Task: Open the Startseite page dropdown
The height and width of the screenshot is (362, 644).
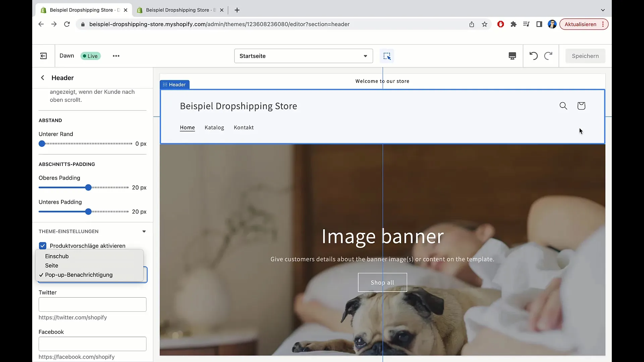Action: pyautogui.click(x=303, y=56)
